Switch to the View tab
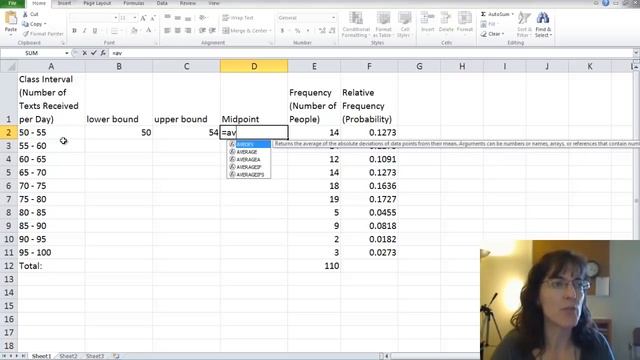This screenshot has height=360, width=640. [214, 3]
